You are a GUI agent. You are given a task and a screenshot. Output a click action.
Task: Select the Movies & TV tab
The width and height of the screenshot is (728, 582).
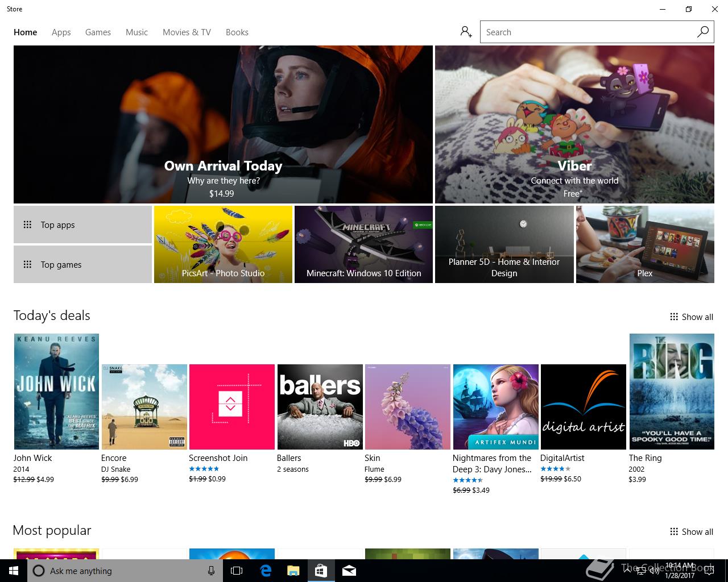pos(187,32)
